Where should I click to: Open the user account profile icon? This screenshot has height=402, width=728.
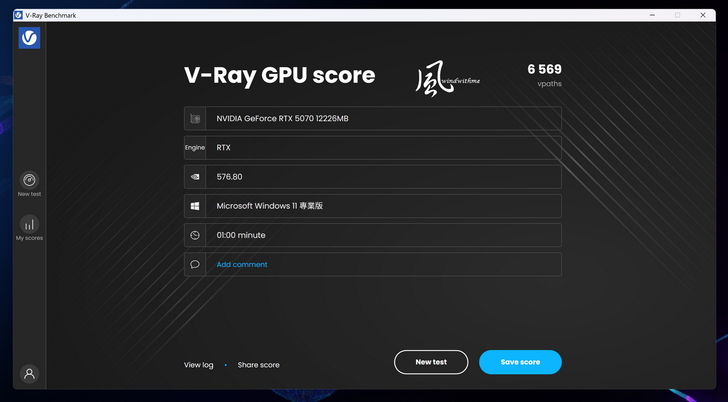tap(29, 373)
